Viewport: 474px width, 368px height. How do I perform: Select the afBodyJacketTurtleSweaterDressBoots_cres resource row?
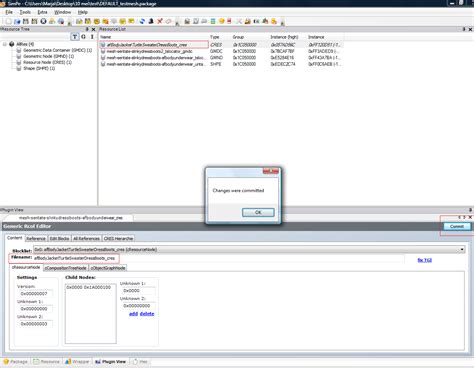pyautogui.click(x=221, y=45)
